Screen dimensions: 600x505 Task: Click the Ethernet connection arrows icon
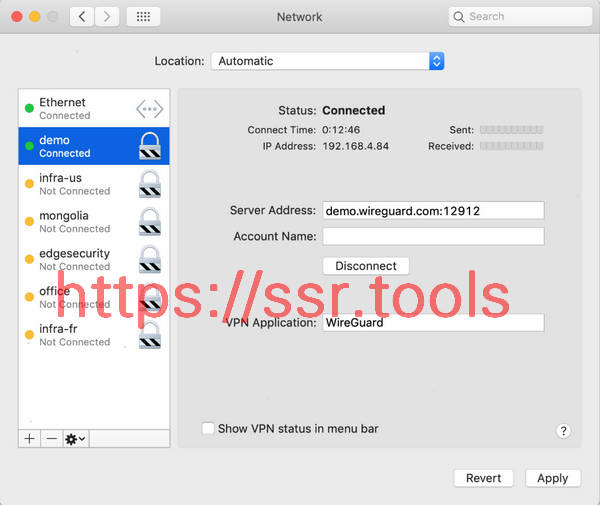pyautogui.click(x=149, y=109)
